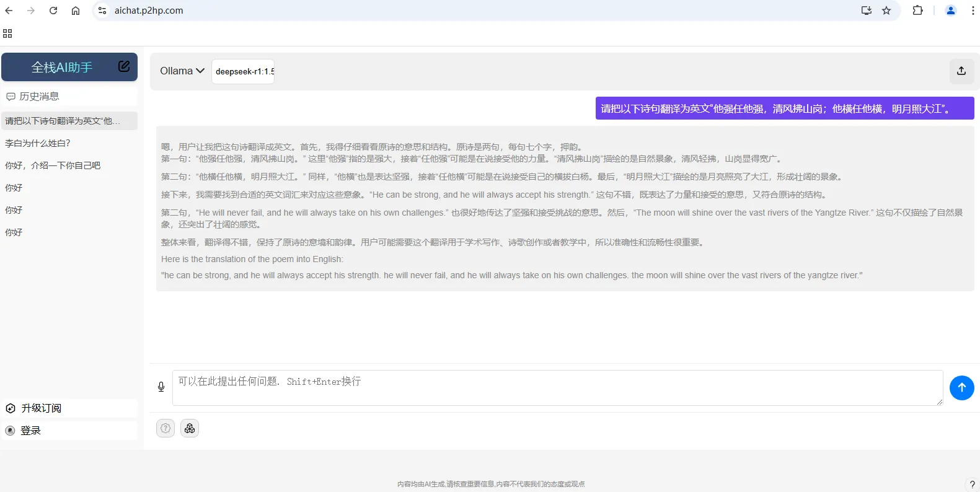Open the deepseek-r1 model selector
Viewport: 980px width, 492px height.
[243, 71]
